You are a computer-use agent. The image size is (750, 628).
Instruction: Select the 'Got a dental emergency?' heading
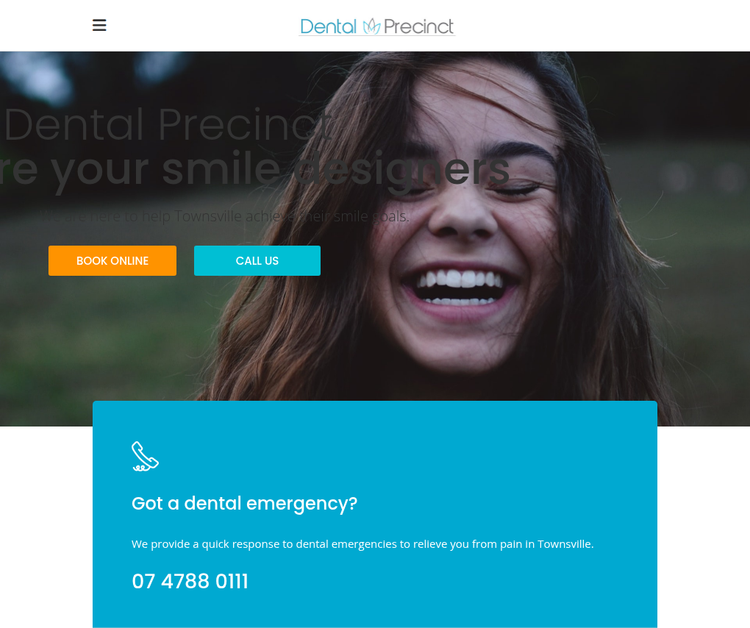244,504
